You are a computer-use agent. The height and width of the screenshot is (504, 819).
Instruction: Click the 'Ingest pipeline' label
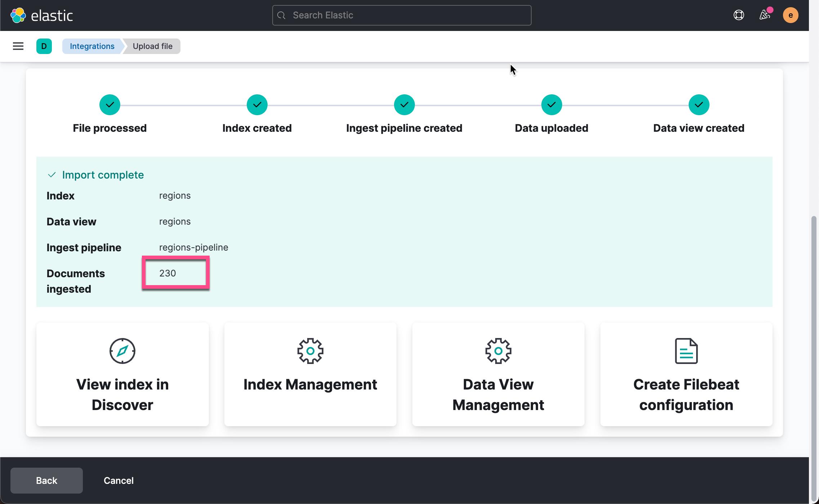84,248
